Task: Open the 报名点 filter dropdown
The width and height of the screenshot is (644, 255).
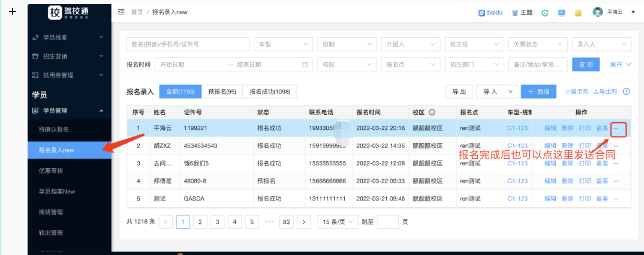Action: click(411, 65)
